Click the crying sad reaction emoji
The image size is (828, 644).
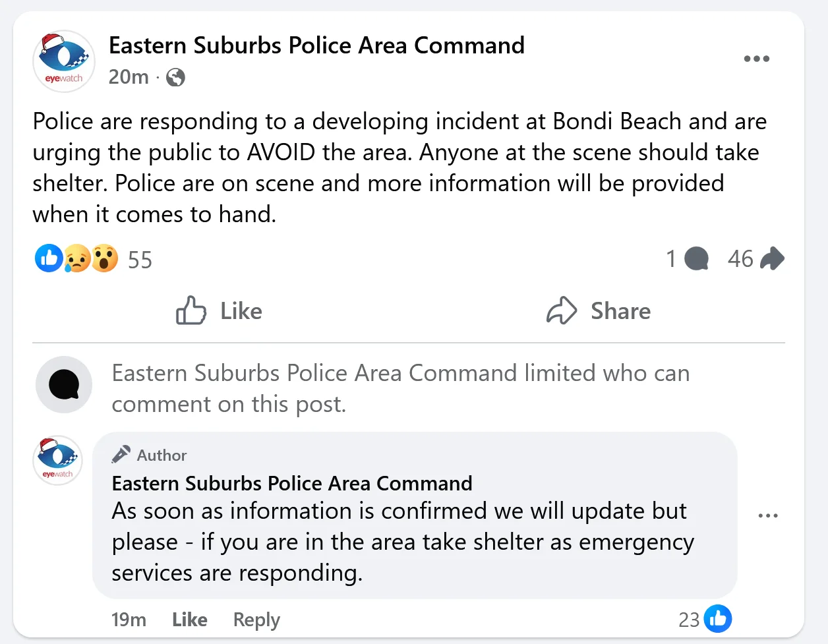77,258
